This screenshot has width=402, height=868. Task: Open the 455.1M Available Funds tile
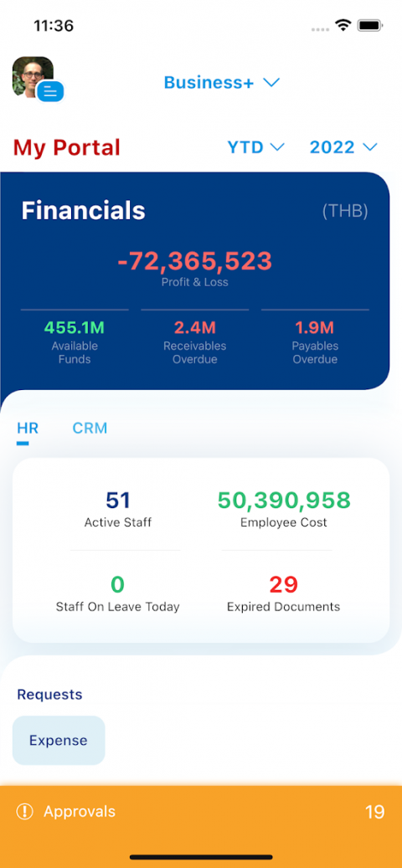tap(75, 343)
